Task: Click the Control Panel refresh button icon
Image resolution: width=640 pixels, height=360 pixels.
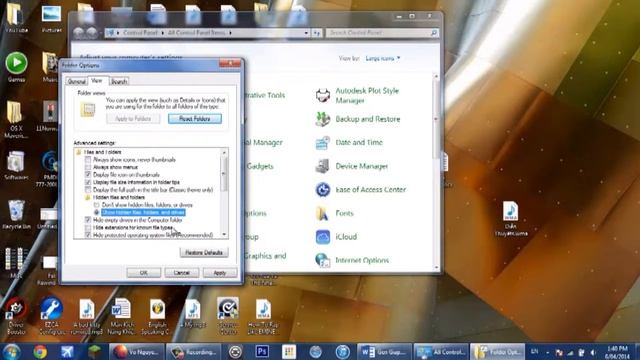Action: [x=317, y=33]
